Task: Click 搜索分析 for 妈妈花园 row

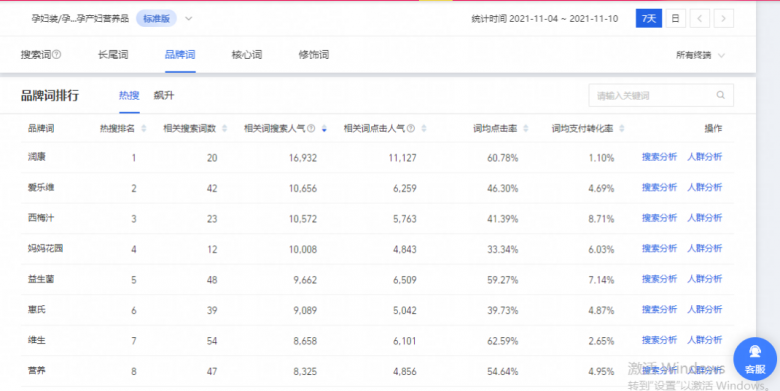Action: pyautogui.click(x=659, y=249)
